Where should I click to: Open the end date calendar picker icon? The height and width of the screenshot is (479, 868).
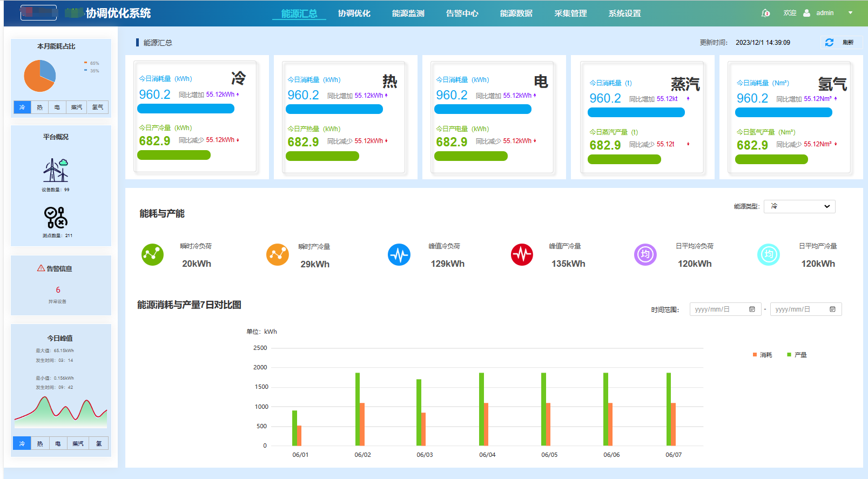click(x=832, y=309)
